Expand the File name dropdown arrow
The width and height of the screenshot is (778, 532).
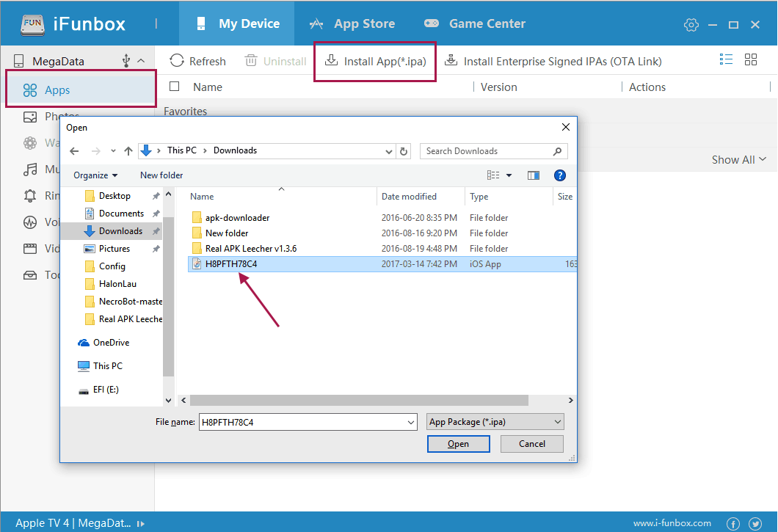tap(411, 423)
